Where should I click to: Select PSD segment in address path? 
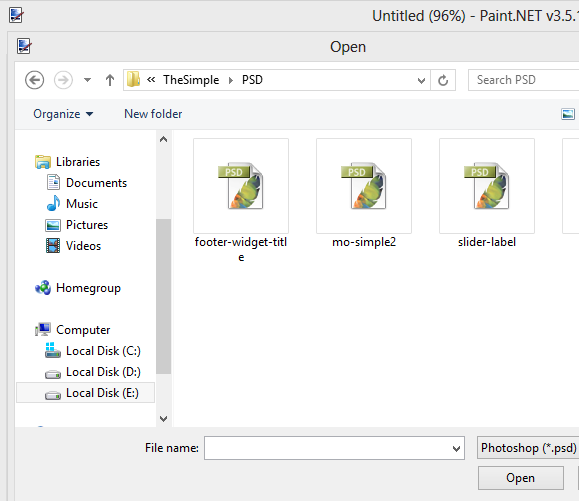(252, 80)
